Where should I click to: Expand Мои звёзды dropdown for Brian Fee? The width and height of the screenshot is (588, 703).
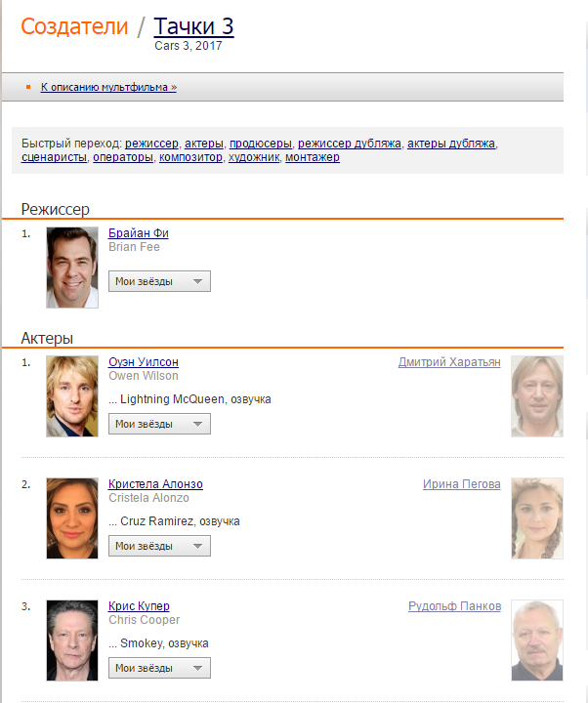point(159,281)
